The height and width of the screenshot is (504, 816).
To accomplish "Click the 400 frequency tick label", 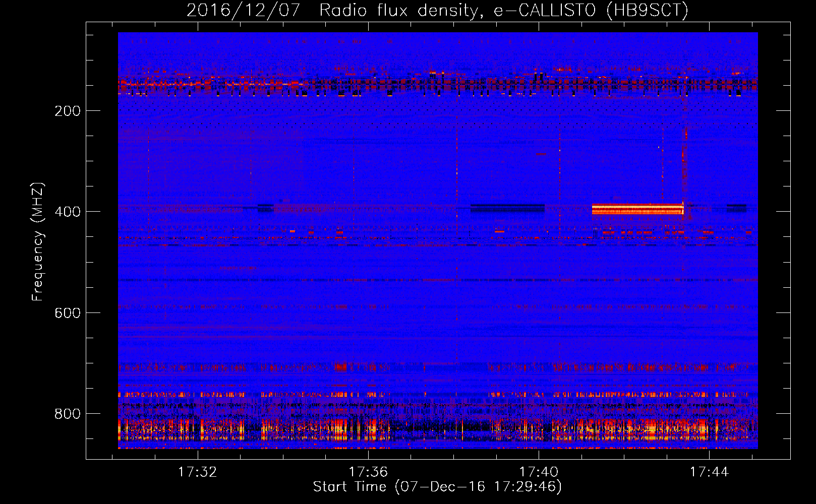I will coord(68,212).
